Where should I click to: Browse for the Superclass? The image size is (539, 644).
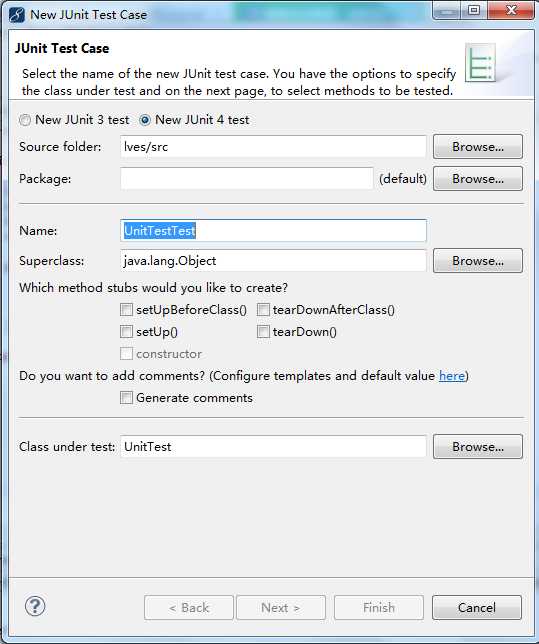click(x=478, y=261)
